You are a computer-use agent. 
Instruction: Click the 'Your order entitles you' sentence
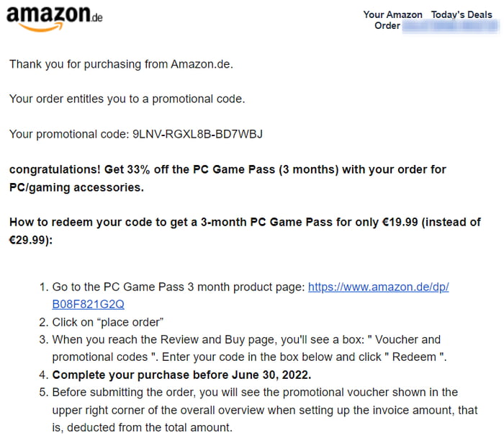127,99
